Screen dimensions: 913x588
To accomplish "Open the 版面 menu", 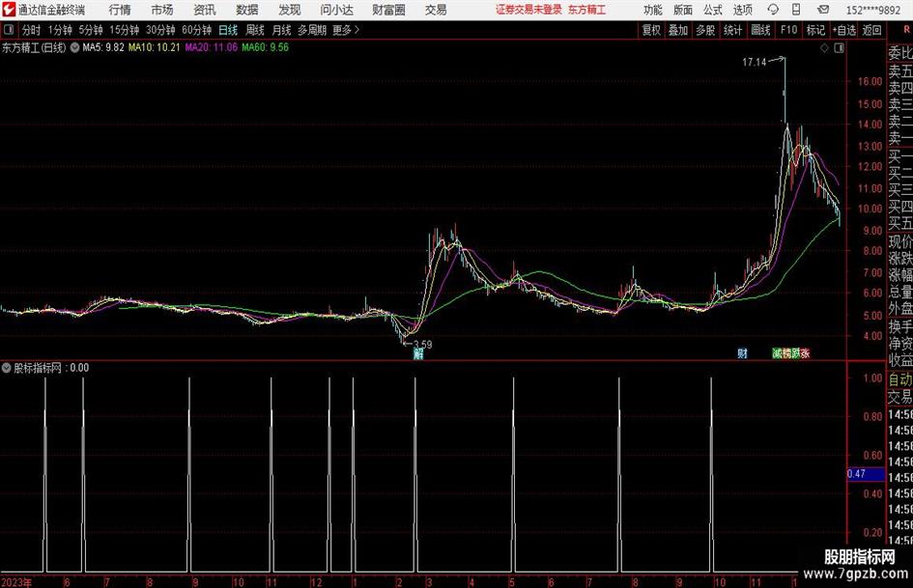I will click(x=683, y=10).
